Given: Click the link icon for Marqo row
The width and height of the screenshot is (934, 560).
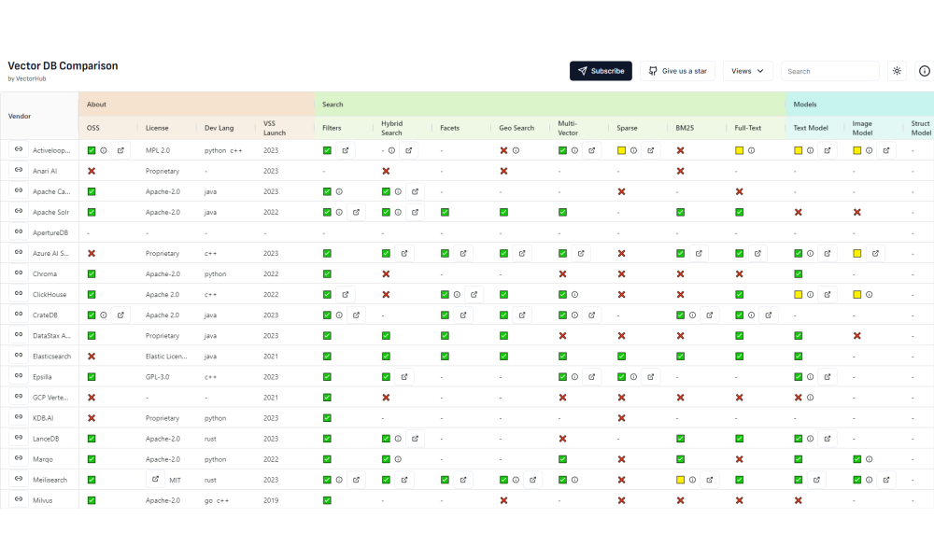Looking at the screenshot, I should 19,458.
